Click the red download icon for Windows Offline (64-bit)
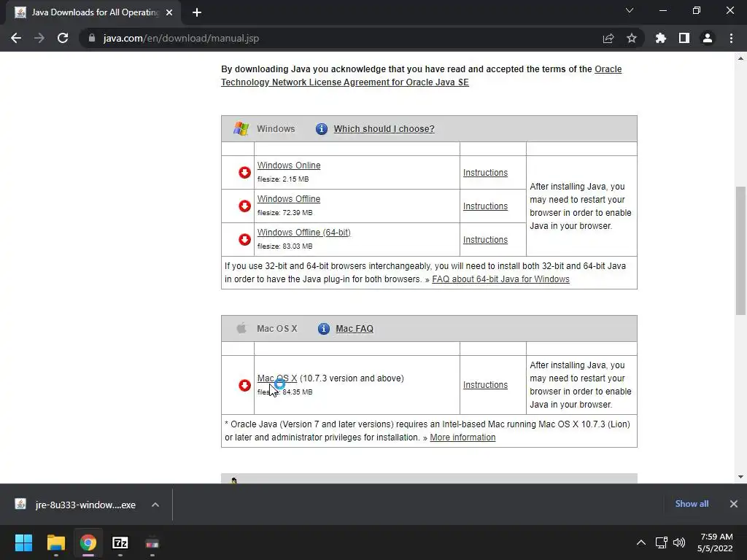This screenshot has height=560, width=747. click(245, 239)
